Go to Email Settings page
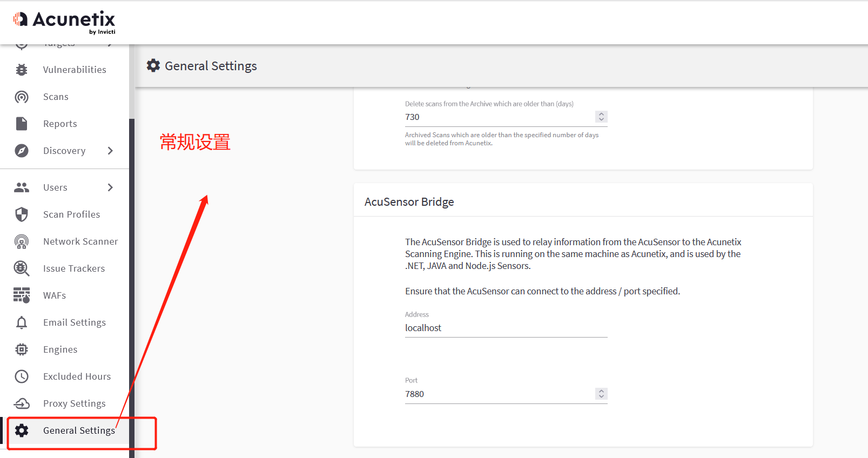 click(75, 322)
